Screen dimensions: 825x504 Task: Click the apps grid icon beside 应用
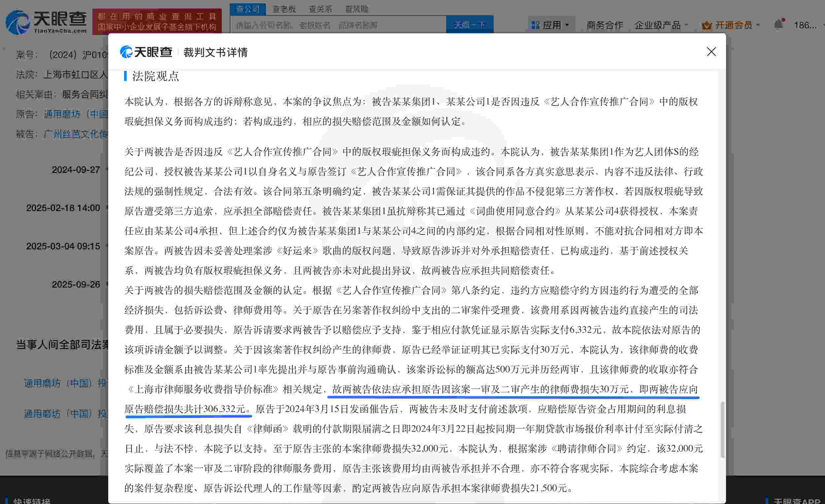click(x=535, y=24)
